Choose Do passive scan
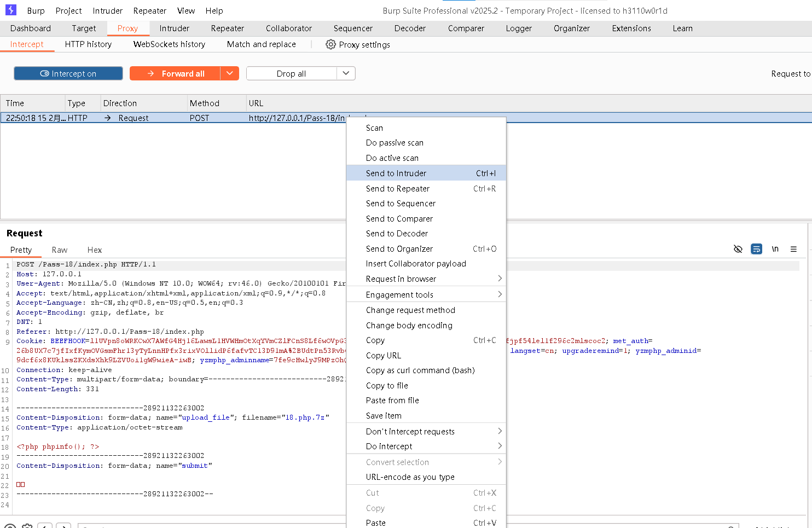The width and height of the screenshot is (812, 528). point(426,143)
